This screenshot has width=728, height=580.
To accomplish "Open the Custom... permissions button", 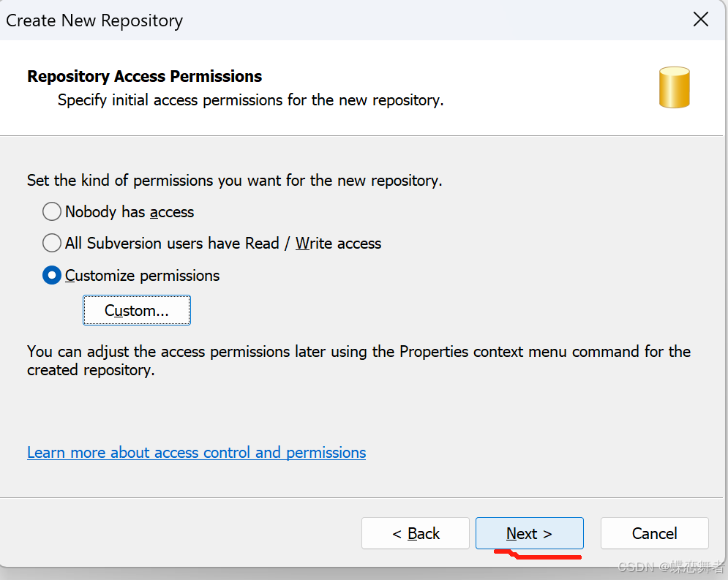I will point(137,310).
